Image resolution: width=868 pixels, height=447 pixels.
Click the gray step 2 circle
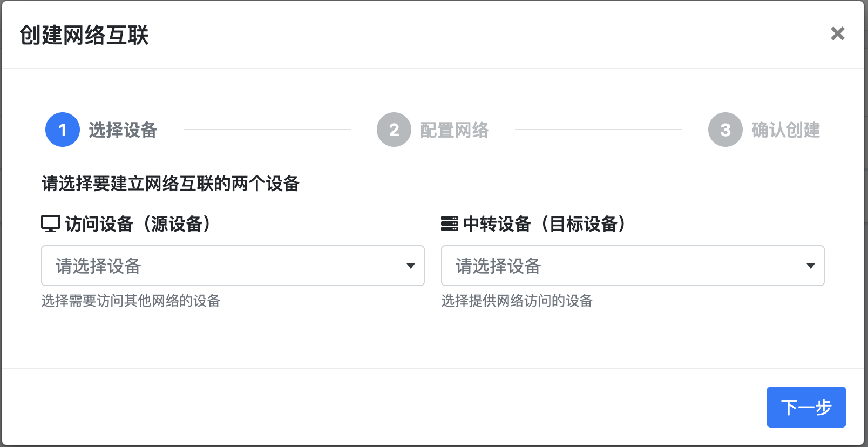coord(394,130)
